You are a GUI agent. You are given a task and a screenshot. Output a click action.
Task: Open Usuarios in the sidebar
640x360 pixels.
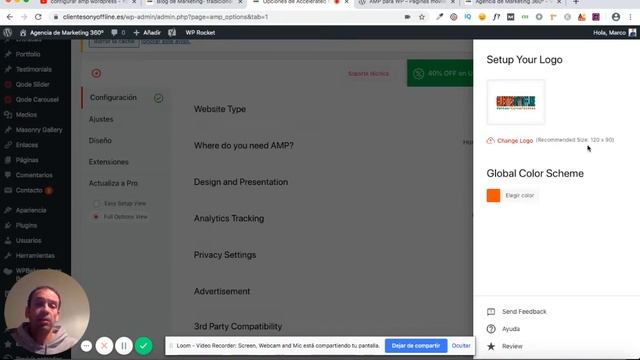28,240
